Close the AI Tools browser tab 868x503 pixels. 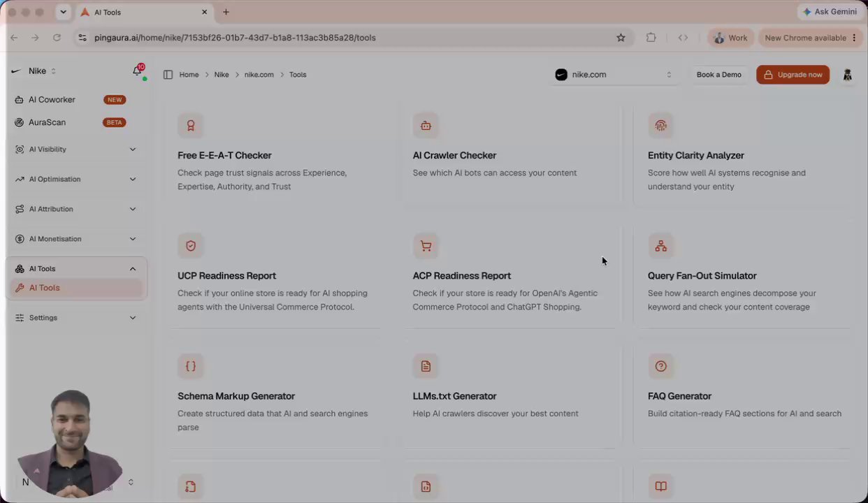click(205, 12)
